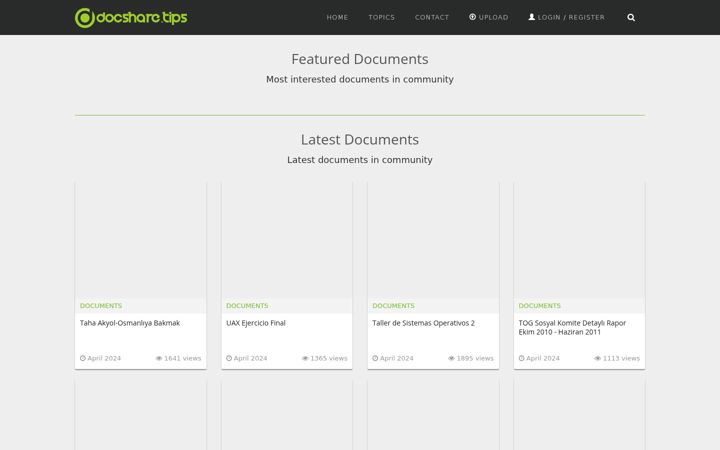Image resolution: width=720 pixels, height=450 pixels.
Task: Click Documents category on TOG Sosyal card
Action: [x=540, y=306]
